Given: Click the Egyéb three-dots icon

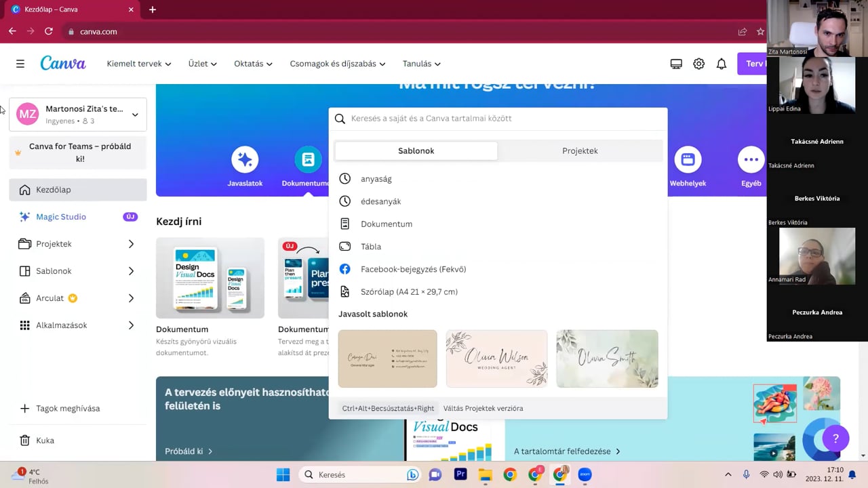Looking at the screenshot, I should (751, 159).
